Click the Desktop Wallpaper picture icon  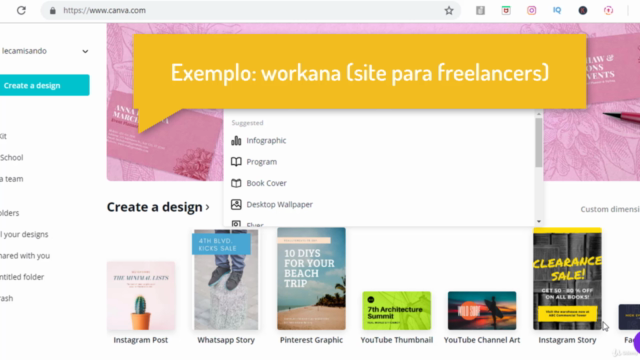click(x=236, y=204)
